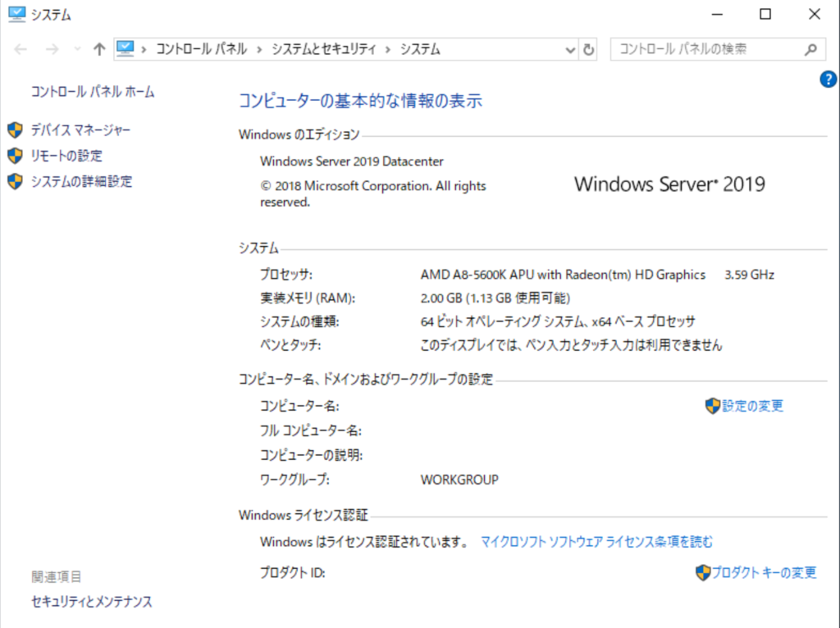Click the 実装メモリ (RAM): label
The height and width of the screenshot is (628, 840).
(x=308, y=298)
